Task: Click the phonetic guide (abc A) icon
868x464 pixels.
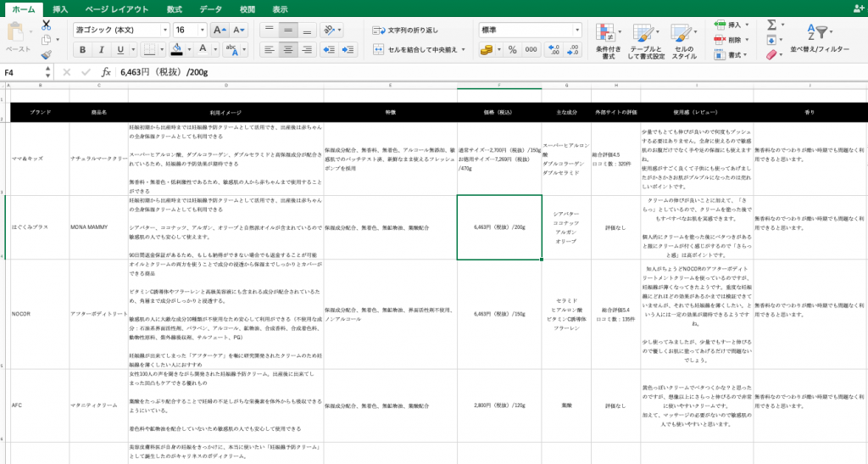Action: (x=231, y=50)
